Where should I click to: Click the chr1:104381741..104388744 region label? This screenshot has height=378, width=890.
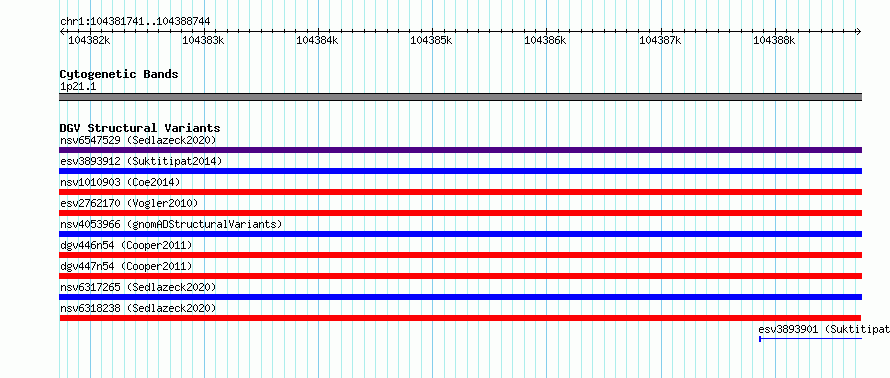[x=135, y=21]
